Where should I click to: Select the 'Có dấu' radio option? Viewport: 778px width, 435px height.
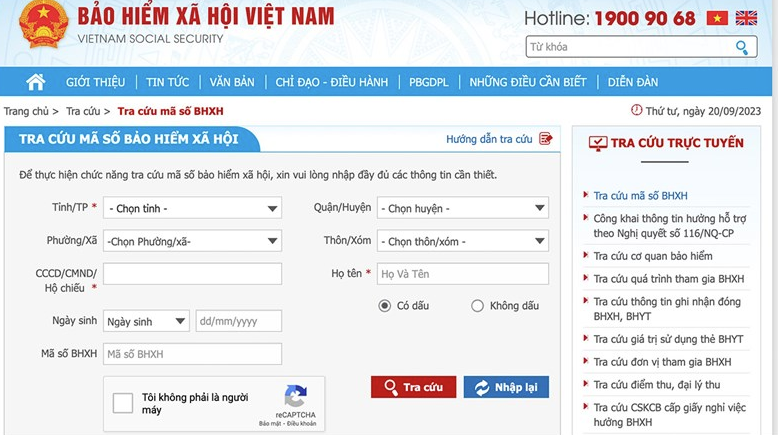pos(385,306)
